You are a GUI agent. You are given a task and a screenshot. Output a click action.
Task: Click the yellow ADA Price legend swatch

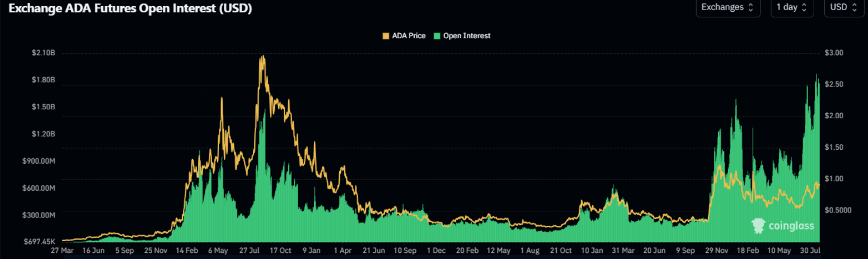point(386,36)
